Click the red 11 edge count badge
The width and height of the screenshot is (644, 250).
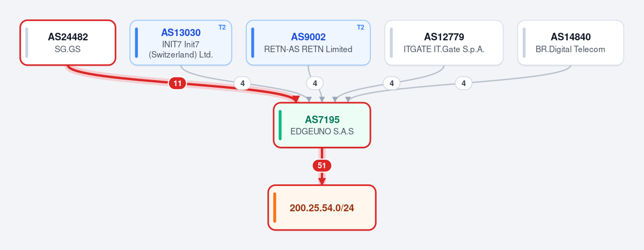pos(178,83)
